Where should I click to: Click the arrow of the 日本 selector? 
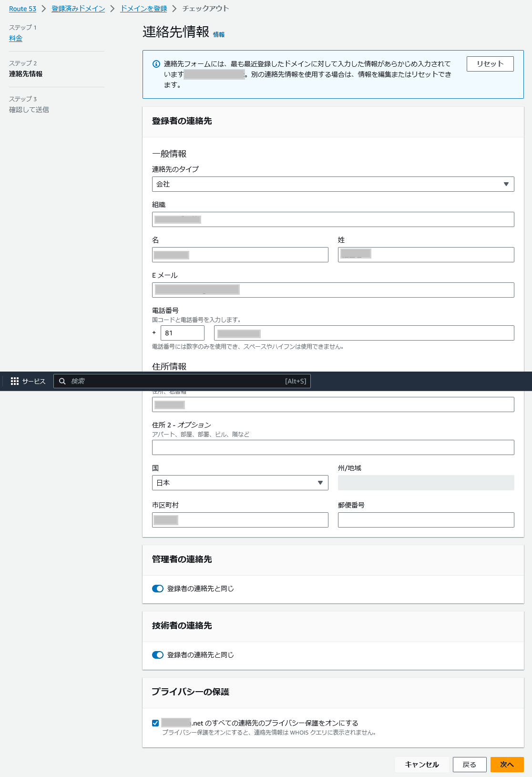320,483
